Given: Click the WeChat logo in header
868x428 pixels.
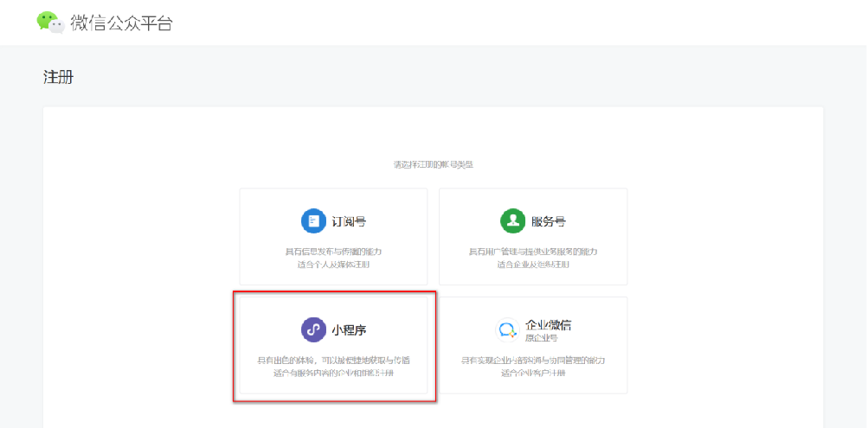Looking at the screenshot, I should pyautogui.click(x=51, y=22).
